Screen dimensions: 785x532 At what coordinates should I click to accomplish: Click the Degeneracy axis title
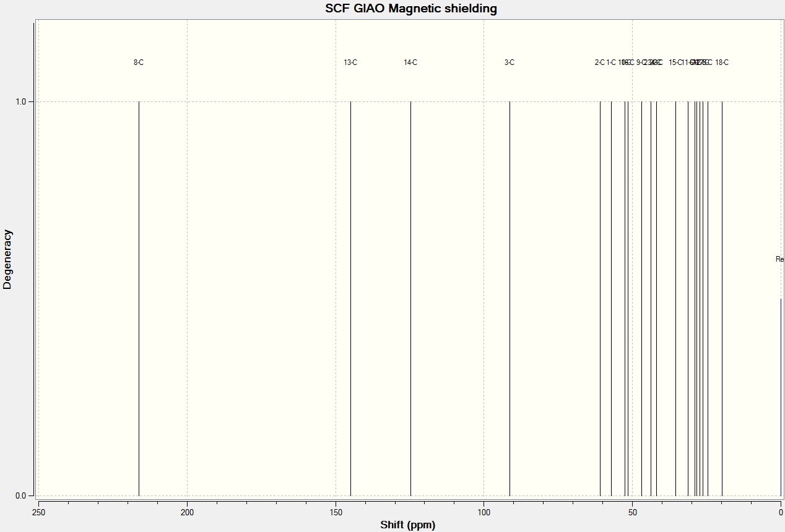tap(7, 259)
